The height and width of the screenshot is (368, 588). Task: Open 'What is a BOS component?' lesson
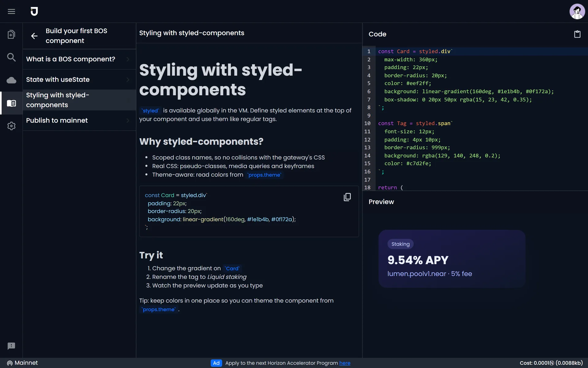click(79, 59)
